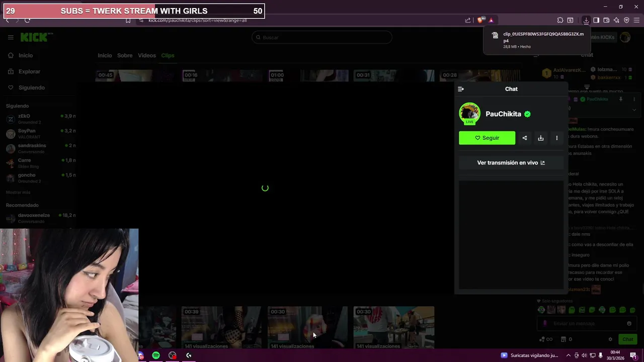
Task: Click the user profile avatar top right
Action: click(625, 37)
